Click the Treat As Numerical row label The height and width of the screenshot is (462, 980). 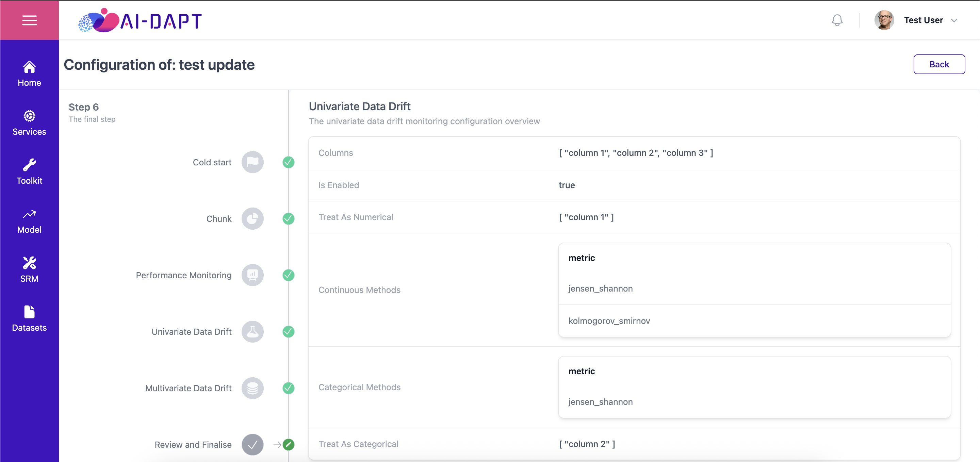tap(356, 217)
